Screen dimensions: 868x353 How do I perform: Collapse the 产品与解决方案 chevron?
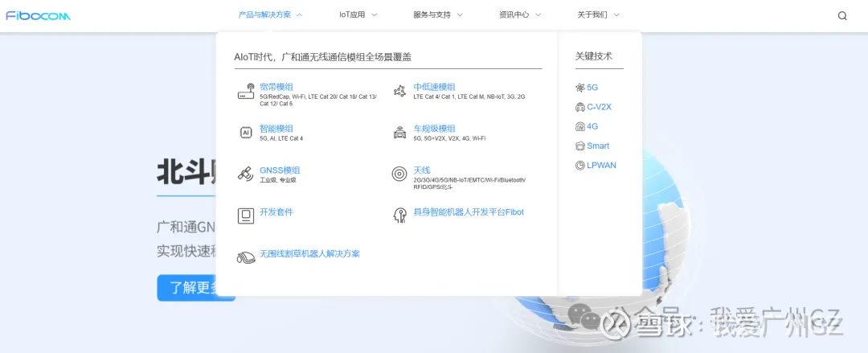point(300,15)
